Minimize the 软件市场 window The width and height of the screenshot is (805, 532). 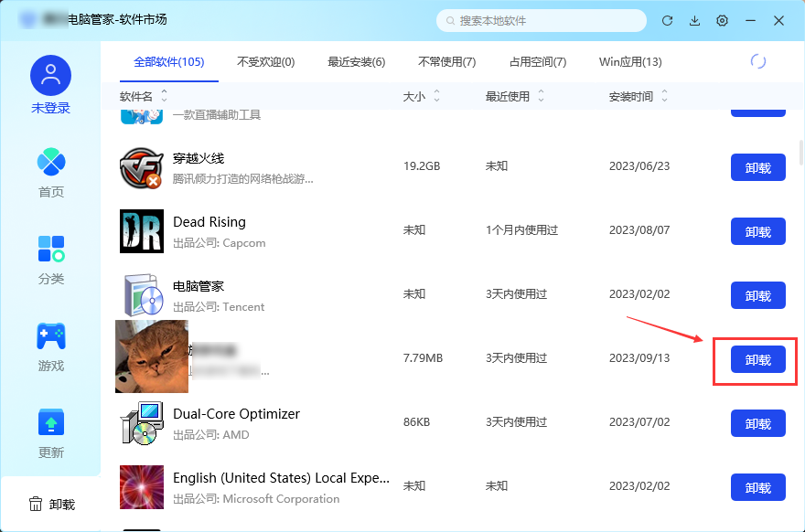[x=751, y=20]
